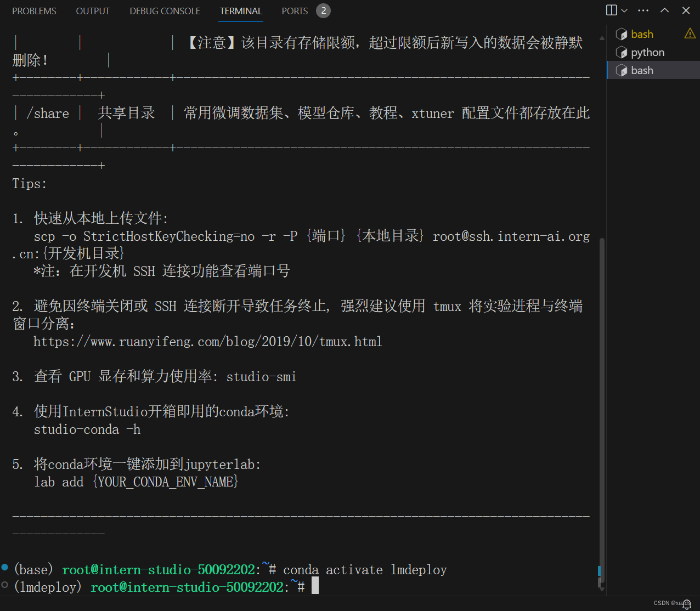Click the shell icon of the active bash terminal
The width and height of the screenshot is (700, 611).
pyautogui.click(x=622, y=70)
